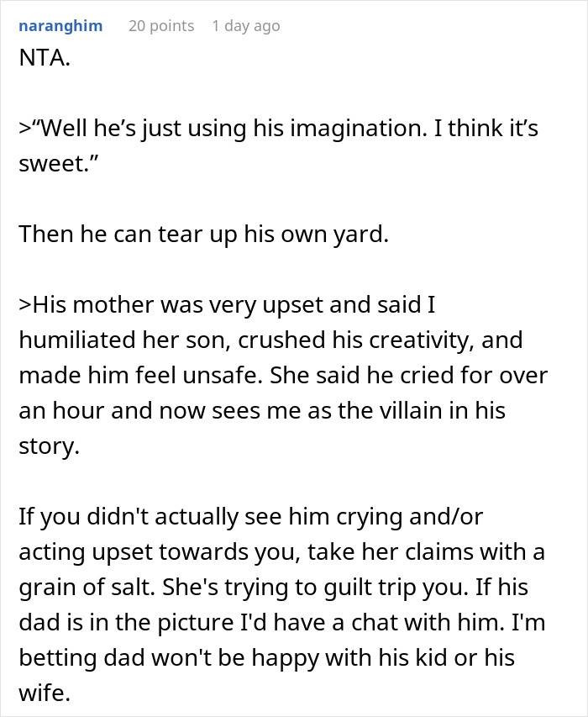The image size is (588, 717).
Task: Click the phrase "made him feel unsafe"
Action: (141, 376)
